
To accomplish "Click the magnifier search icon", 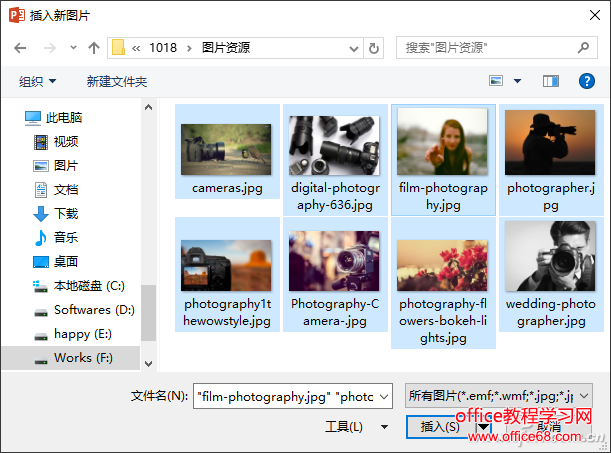I will click(583, 48).
